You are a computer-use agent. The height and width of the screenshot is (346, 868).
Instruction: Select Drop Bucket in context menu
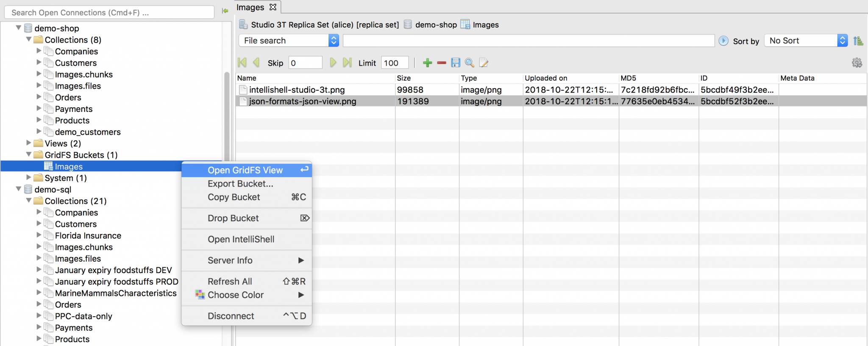coord(233,218)
